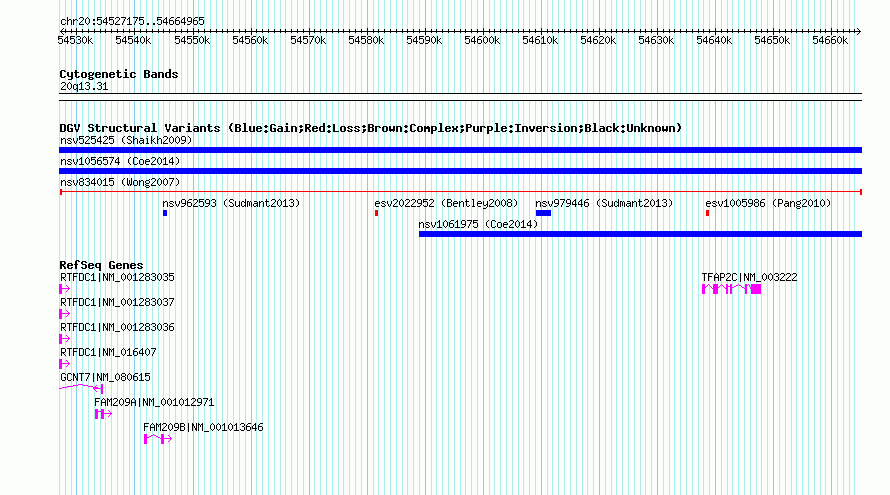This screenshot has height=495, width=890.
Task: Click the RefSeq Genes track title
Action: [101, 265]
